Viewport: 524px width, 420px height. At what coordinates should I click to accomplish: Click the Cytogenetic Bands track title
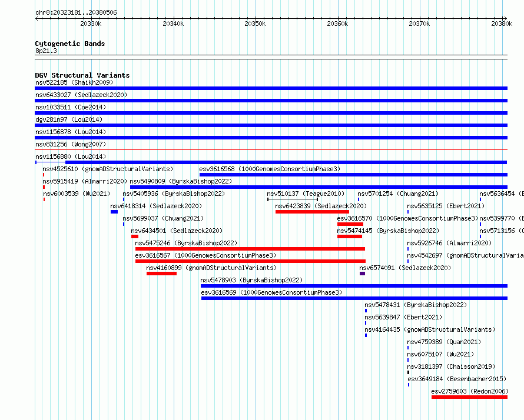(x=70, y=44)
